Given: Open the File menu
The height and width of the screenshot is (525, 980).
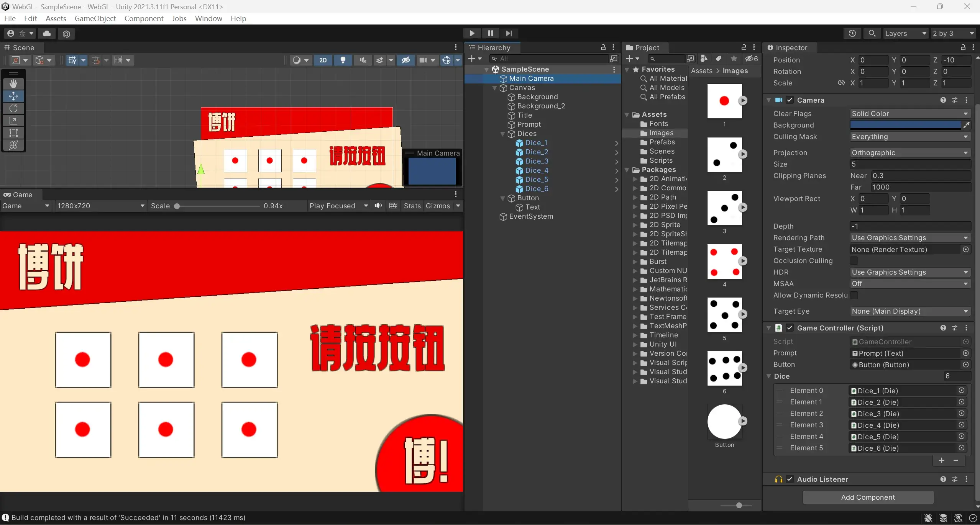Looking at the screenshot, I should tap(10, 18).
